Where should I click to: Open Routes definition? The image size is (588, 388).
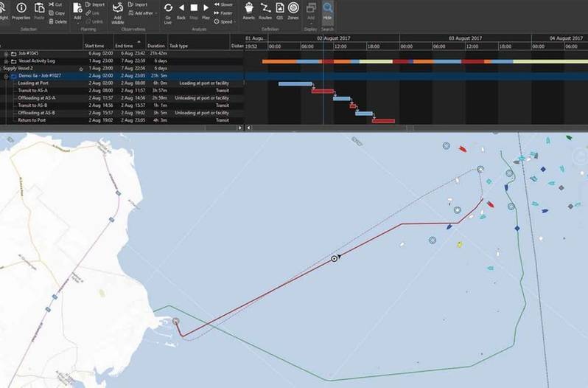click(265, 11)
